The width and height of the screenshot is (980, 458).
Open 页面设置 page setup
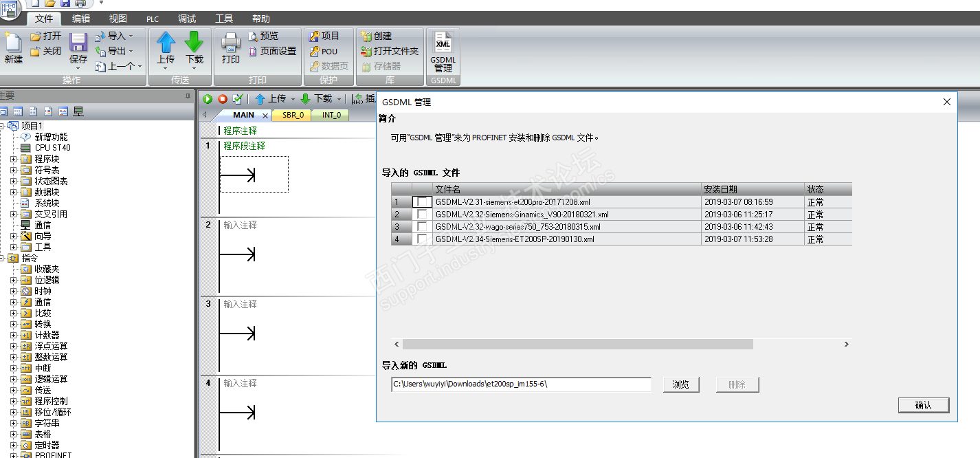click(272, 51)
